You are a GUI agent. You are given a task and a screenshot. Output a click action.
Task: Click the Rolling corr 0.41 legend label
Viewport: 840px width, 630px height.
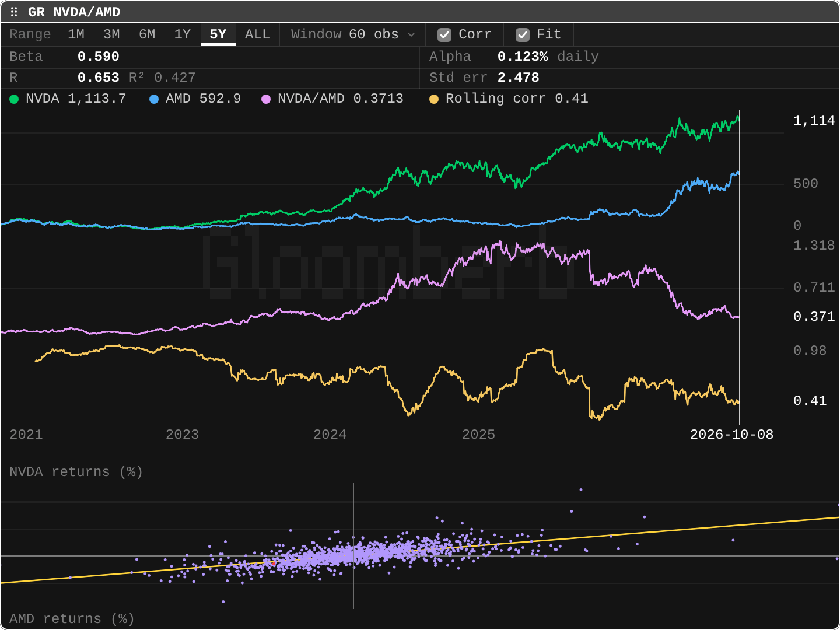(x=517, y=99)
